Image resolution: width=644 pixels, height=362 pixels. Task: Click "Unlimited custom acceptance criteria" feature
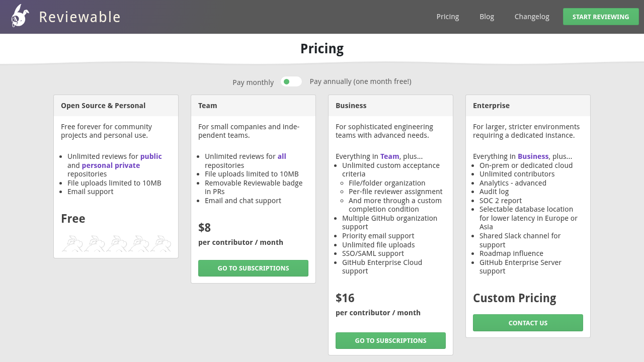pos(391,170)
